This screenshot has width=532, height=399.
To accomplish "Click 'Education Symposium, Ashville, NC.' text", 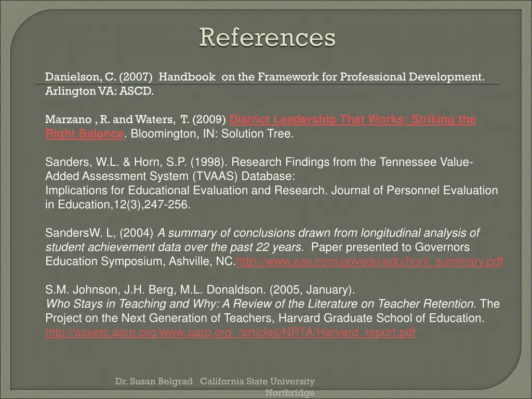I will (x=140, y=261).
